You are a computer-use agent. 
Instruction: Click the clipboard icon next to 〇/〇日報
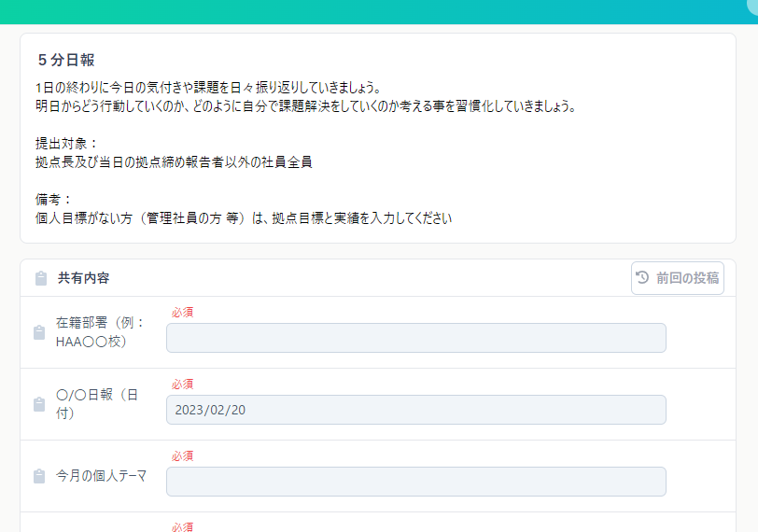pyautogui.click(x=39, y=404)
